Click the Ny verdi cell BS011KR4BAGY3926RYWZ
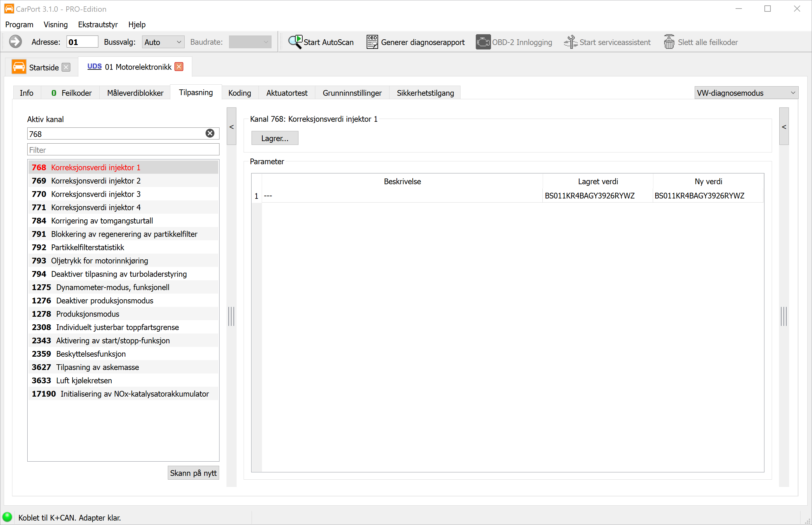812x525 pixels. click(708, 196)
